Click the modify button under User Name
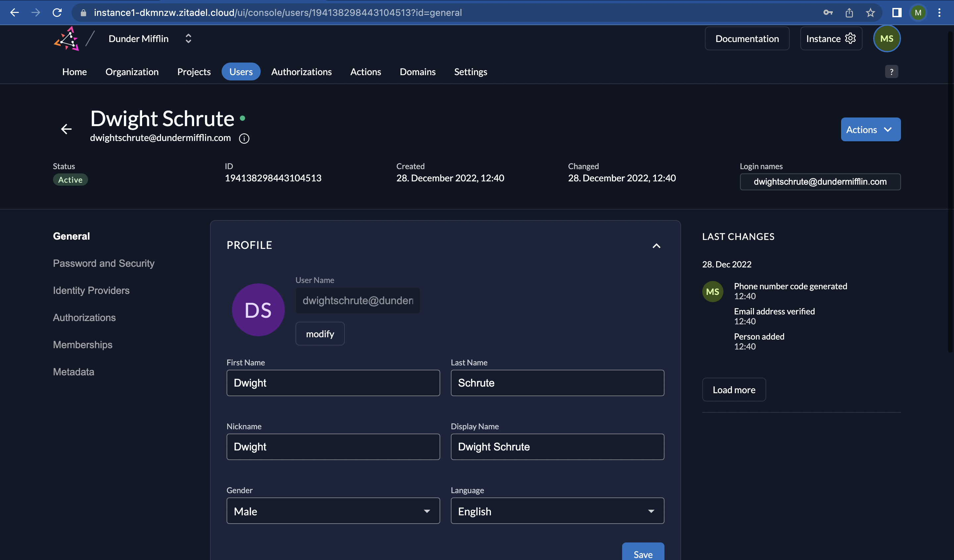 pyautogui.click(x=320, y=334)
